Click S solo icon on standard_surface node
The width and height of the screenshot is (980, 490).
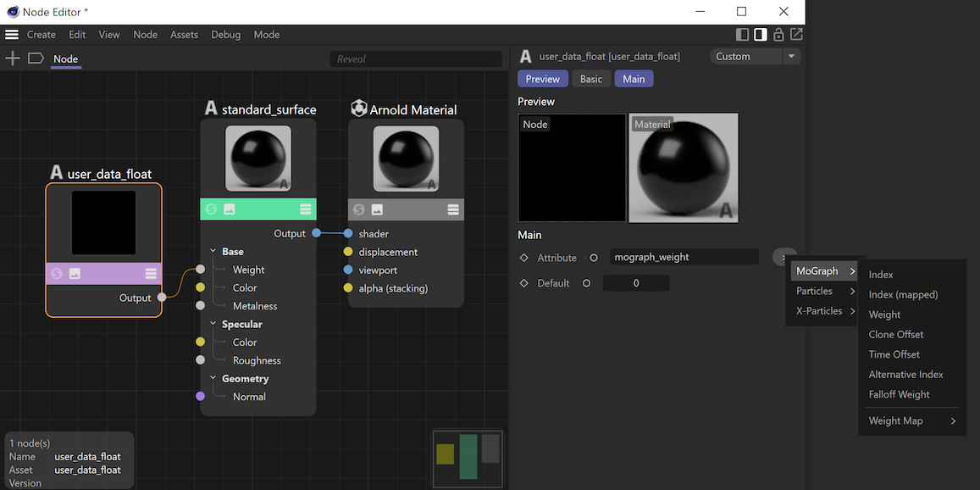211,209
